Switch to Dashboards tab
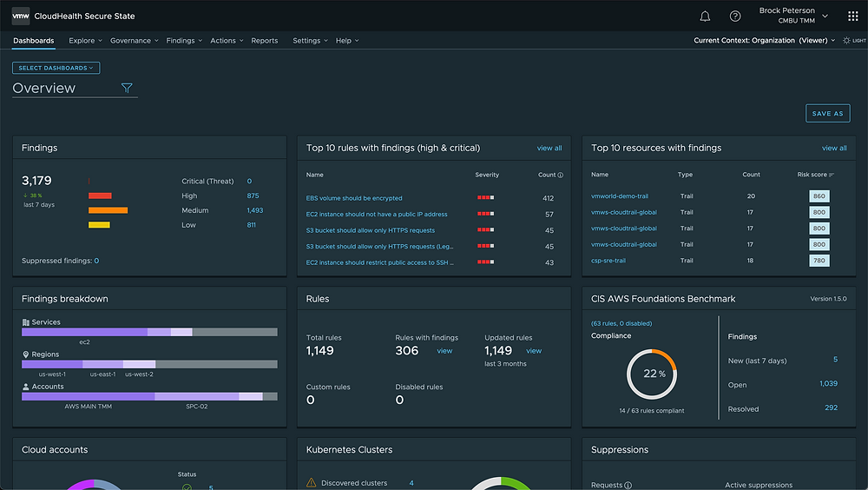 click(34, 41)
